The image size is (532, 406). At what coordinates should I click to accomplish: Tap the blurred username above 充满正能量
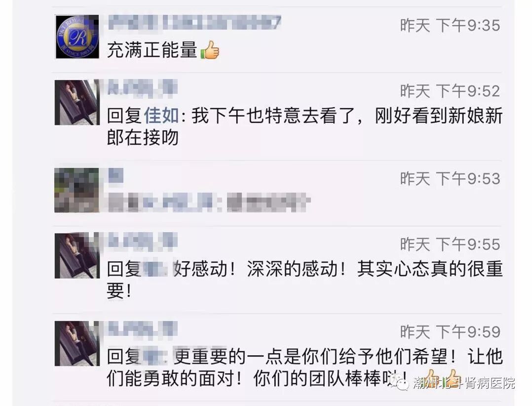click(194, 23)
